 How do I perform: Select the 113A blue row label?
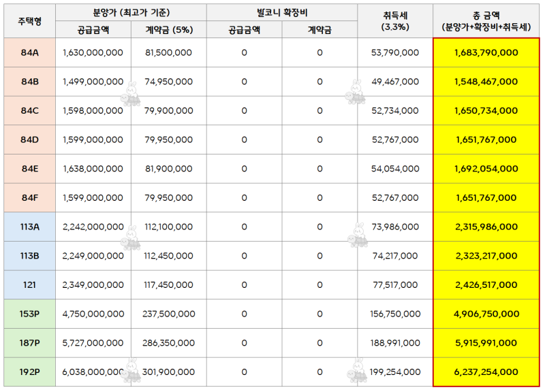pos(29,227)
